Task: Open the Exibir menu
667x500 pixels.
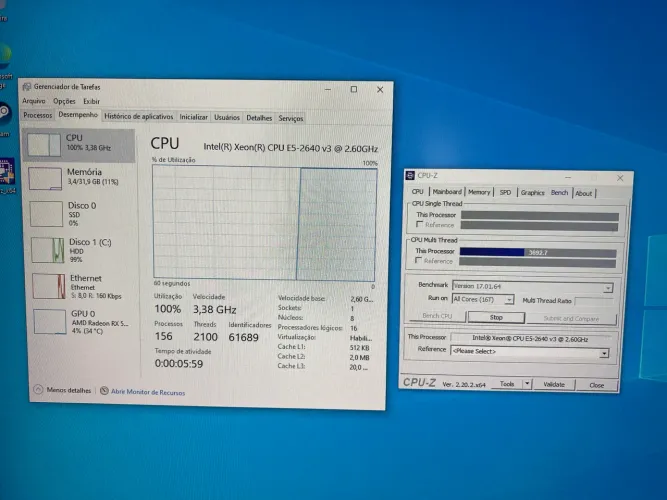Action: (91, 101)
